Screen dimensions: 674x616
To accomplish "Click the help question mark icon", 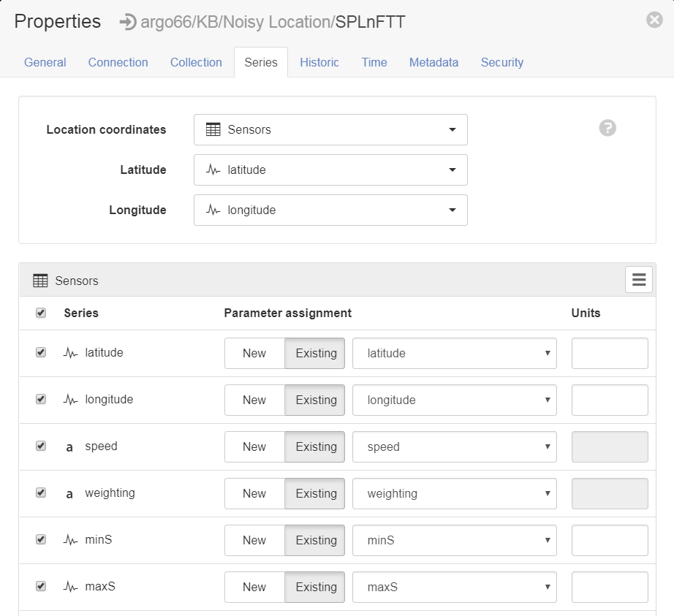I will [607, 128].
